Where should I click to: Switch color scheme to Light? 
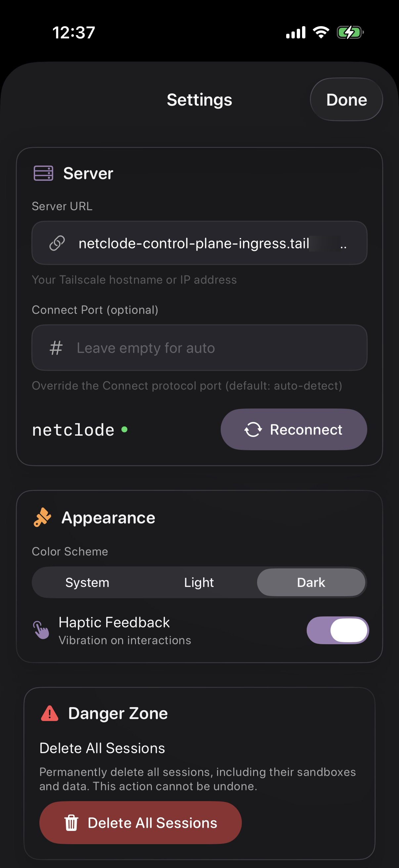(x=199, y=582)
